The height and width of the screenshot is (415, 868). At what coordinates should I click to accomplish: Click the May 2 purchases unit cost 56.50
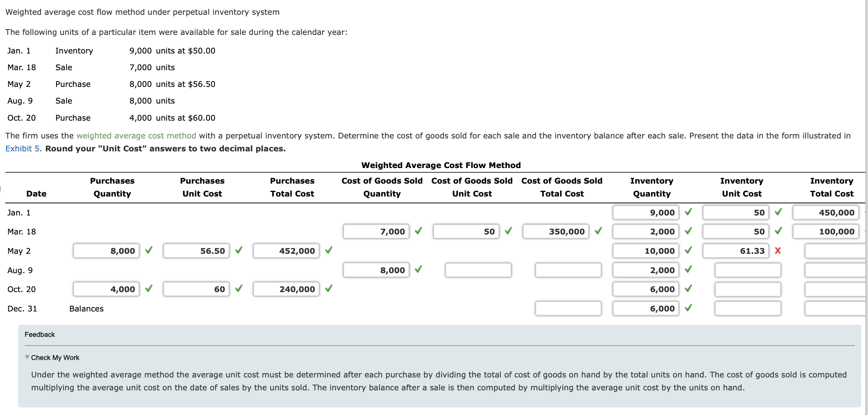click(196, 251)
